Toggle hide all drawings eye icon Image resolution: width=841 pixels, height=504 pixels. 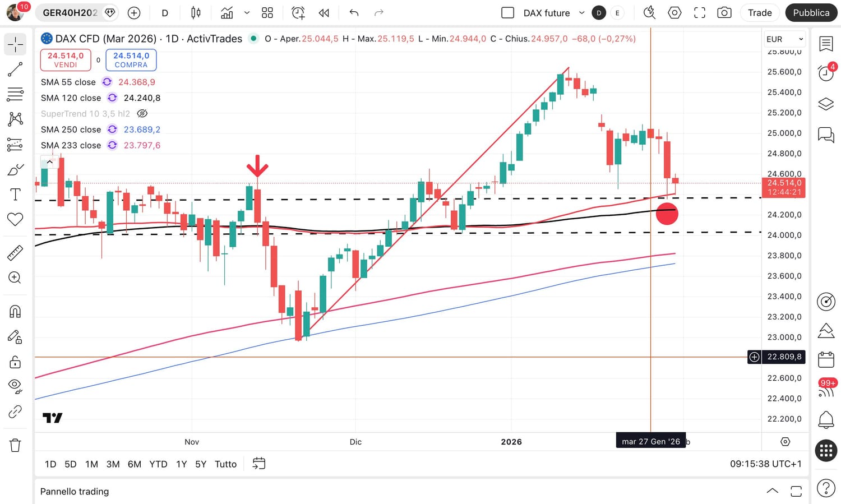tap(15, 385)
